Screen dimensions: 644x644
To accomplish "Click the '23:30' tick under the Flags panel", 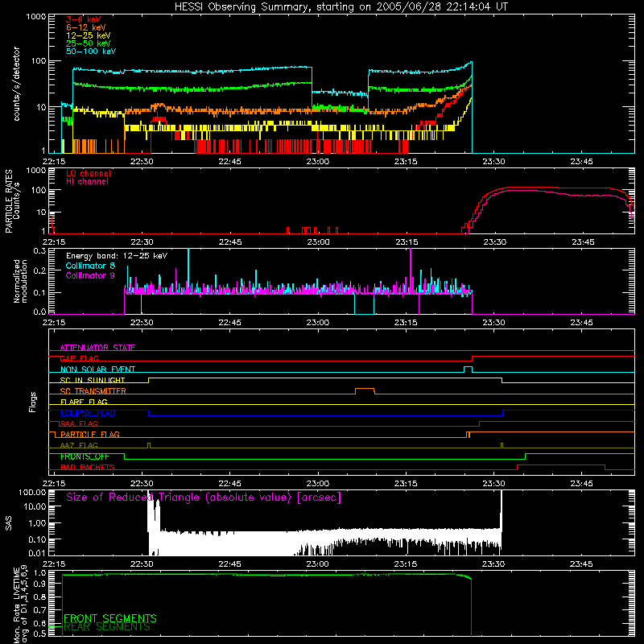I will click(493, 484).
